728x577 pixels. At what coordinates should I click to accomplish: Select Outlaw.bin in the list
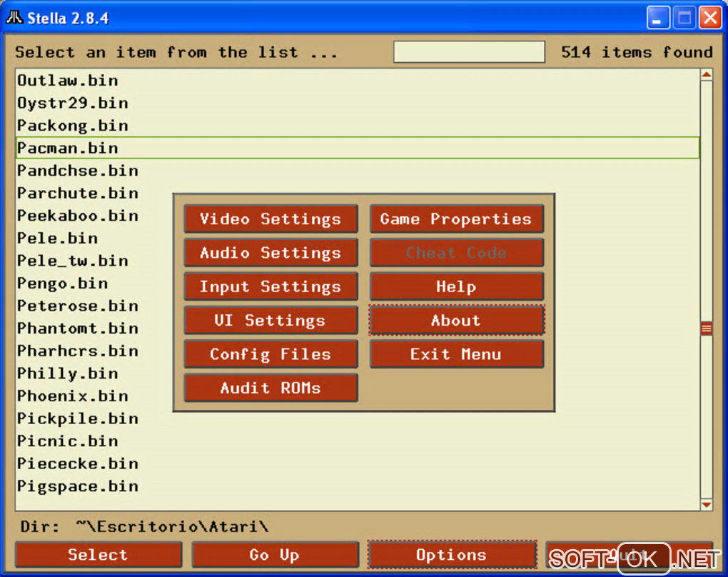tap(357, 81)
